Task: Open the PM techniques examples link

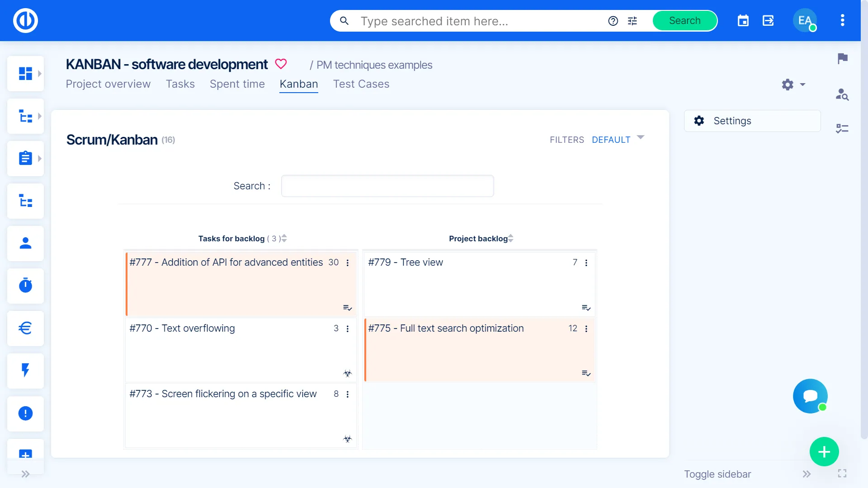Action: pyautogui.click(x=374, y=65)
